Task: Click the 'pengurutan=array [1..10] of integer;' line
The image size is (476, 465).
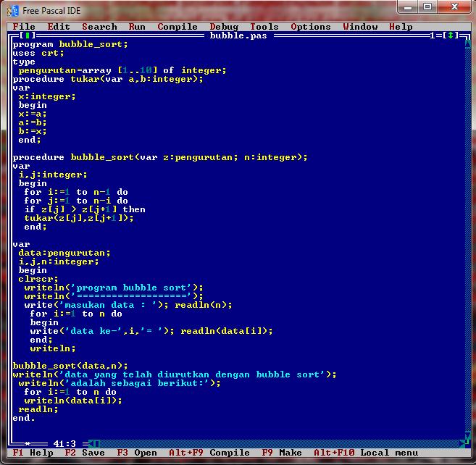Action: coord(122,70)
